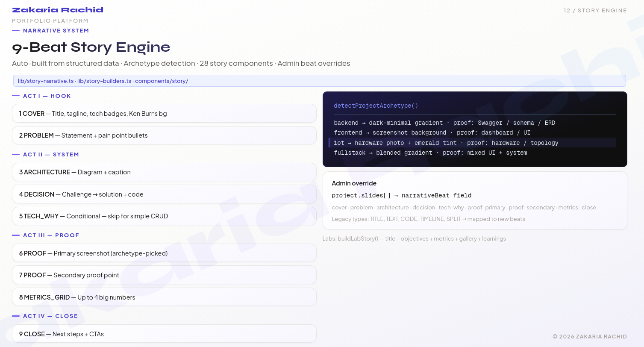
Task: Click the frontend screenshot background code line
Action: tap(432, 133)
